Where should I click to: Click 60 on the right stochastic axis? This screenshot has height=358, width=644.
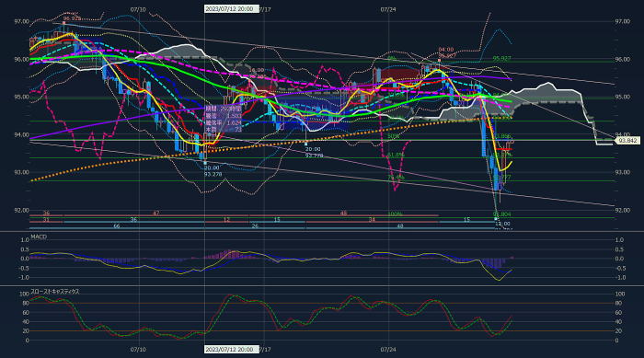point(618,313)
